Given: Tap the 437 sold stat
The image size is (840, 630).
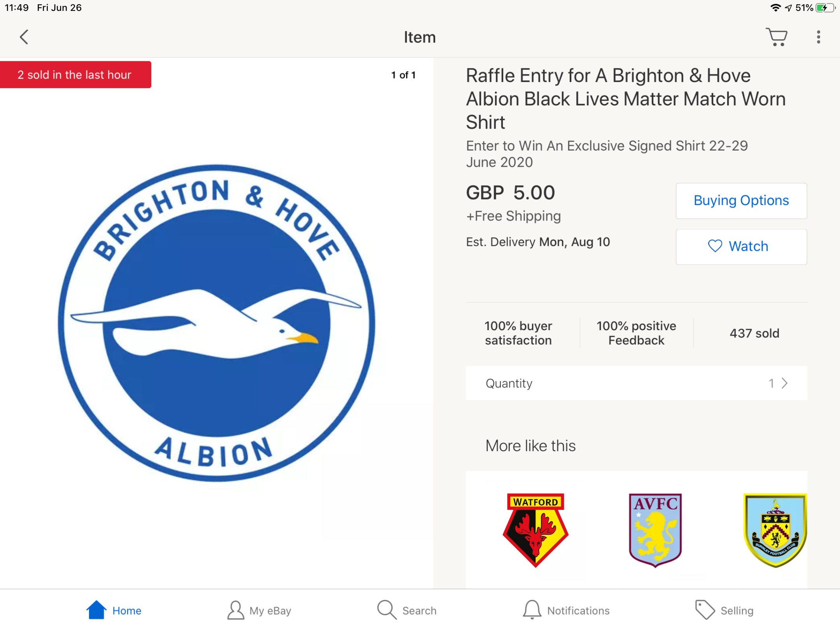Looking at the screenshot, I should 754,333.
